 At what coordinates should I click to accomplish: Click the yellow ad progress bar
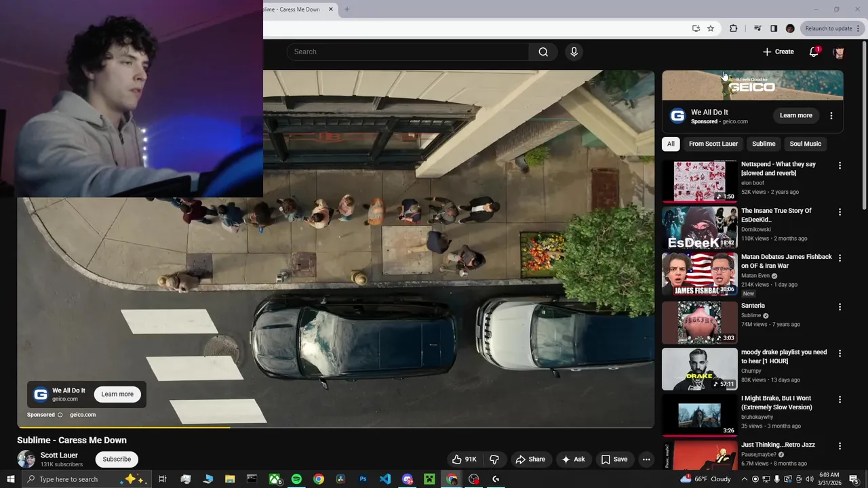123,427
